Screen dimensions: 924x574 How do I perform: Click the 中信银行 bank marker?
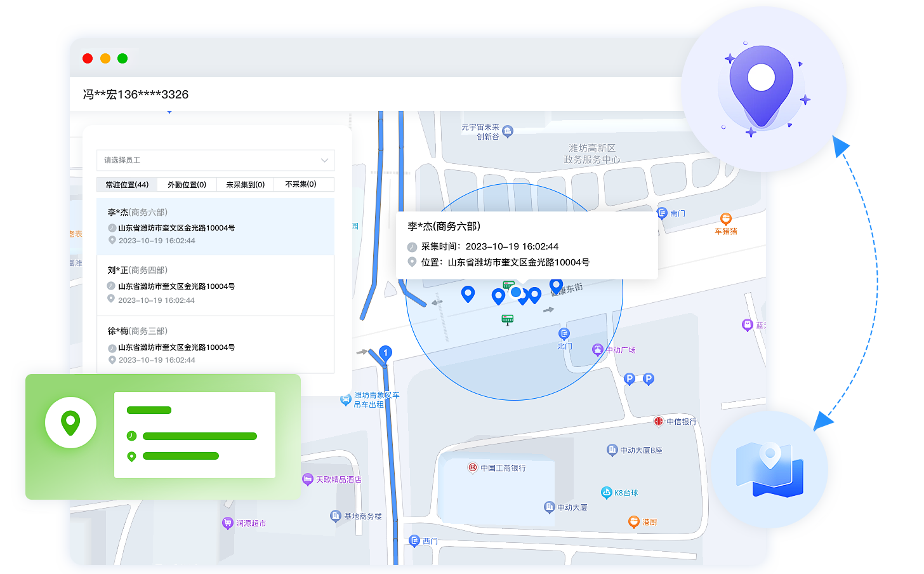(659, 421)
